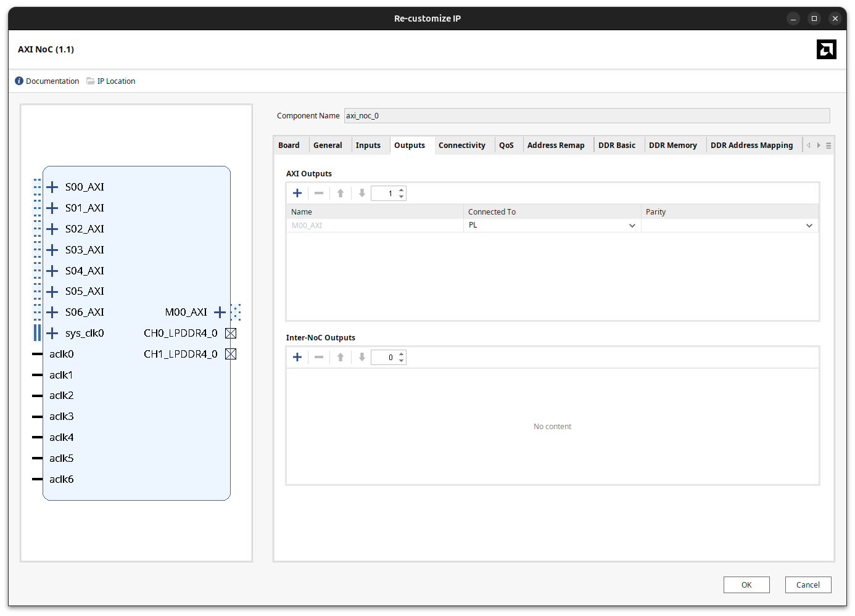Move AXI output row up
The width and height of the screenshot is (855, 616).
(341, 193)
